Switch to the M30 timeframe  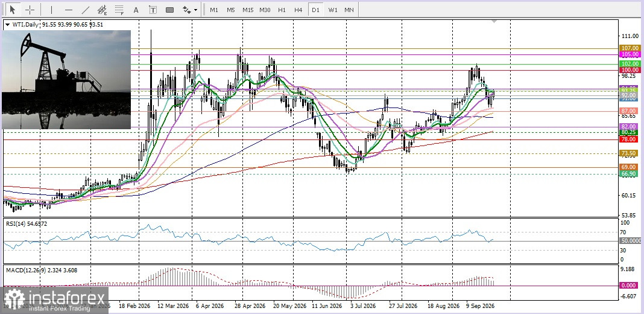tap(265, 10)
